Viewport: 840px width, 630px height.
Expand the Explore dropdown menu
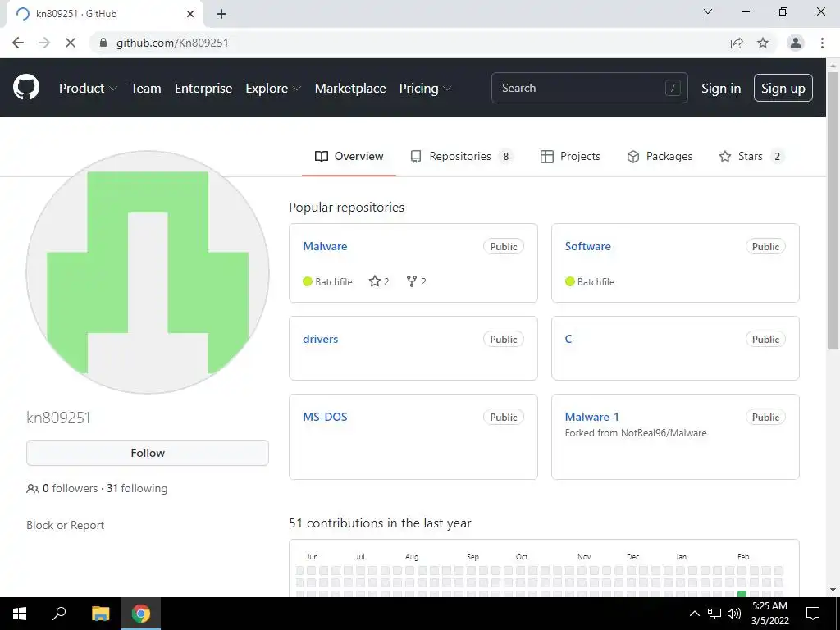(x=273, y=89)
